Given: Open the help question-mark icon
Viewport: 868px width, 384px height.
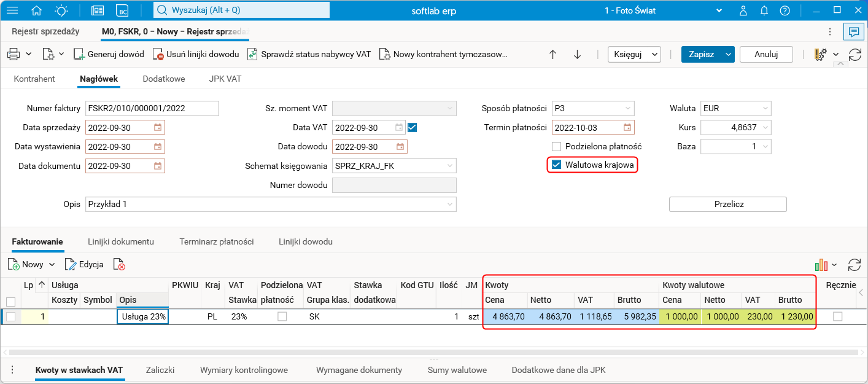Looking at the screenshot, I should tap(785, 10).
